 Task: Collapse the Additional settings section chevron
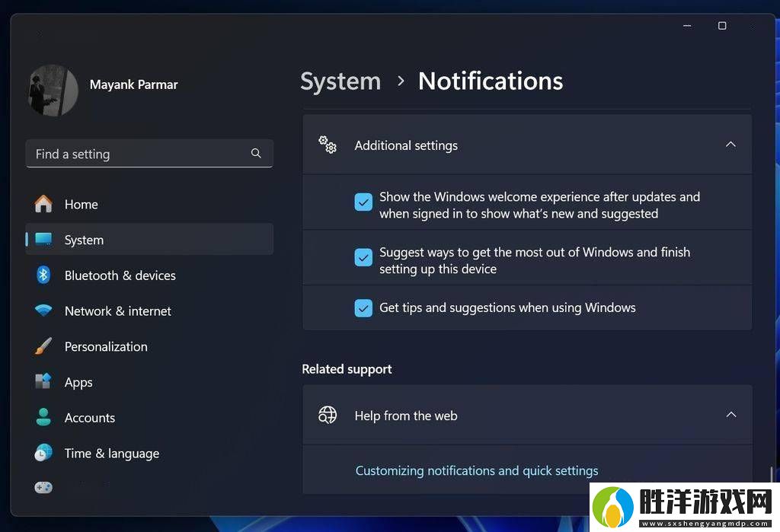point(730,144)
